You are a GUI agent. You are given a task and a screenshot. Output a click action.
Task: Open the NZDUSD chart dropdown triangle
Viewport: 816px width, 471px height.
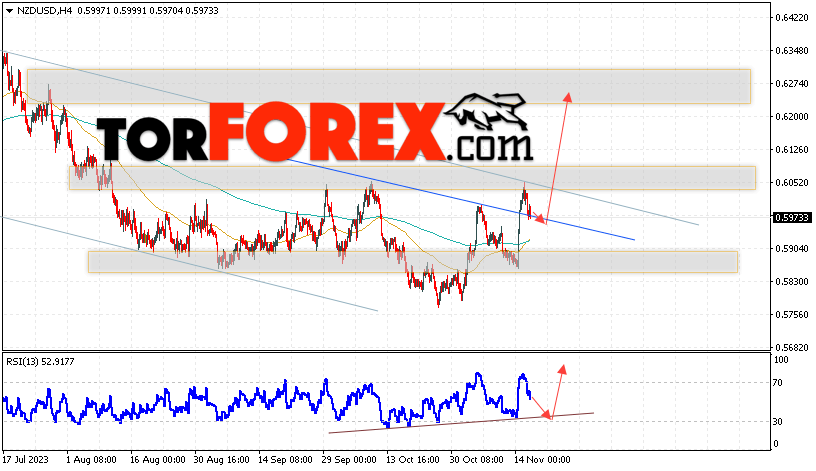[x=9, y=11]
